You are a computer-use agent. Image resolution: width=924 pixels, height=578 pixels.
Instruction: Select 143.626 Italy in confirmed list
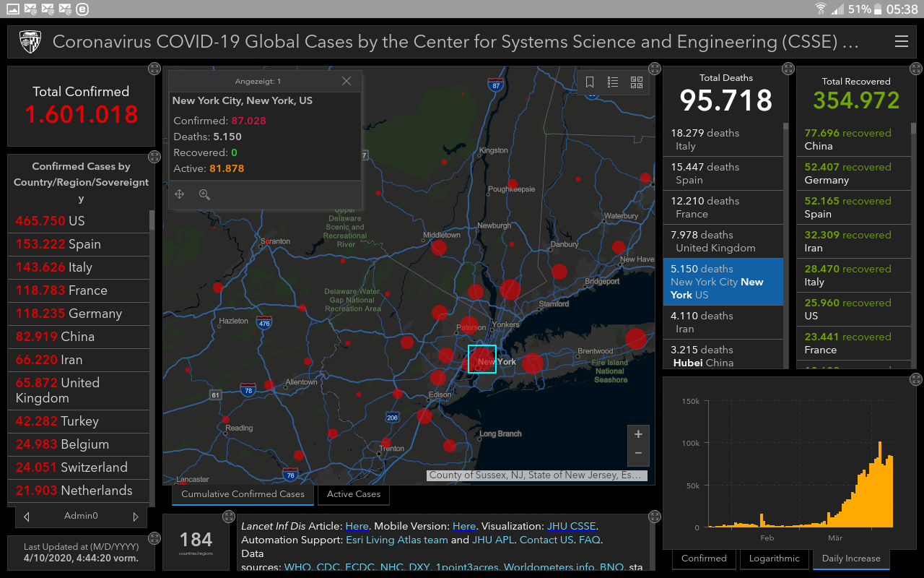tap(79, 267)
